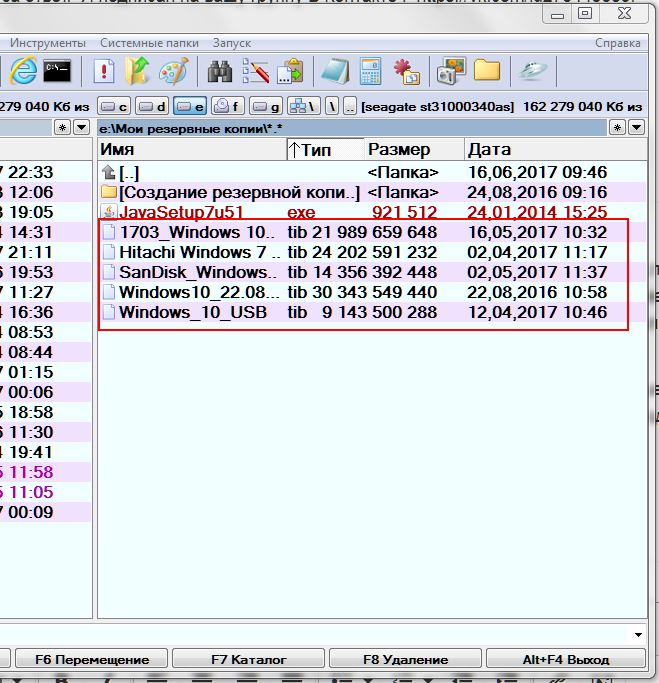Image resolution: width=659 pixels, height=683 pixels.
Task: Click the date 12,04,2017 10:46
Action: (x=537, y=312)
